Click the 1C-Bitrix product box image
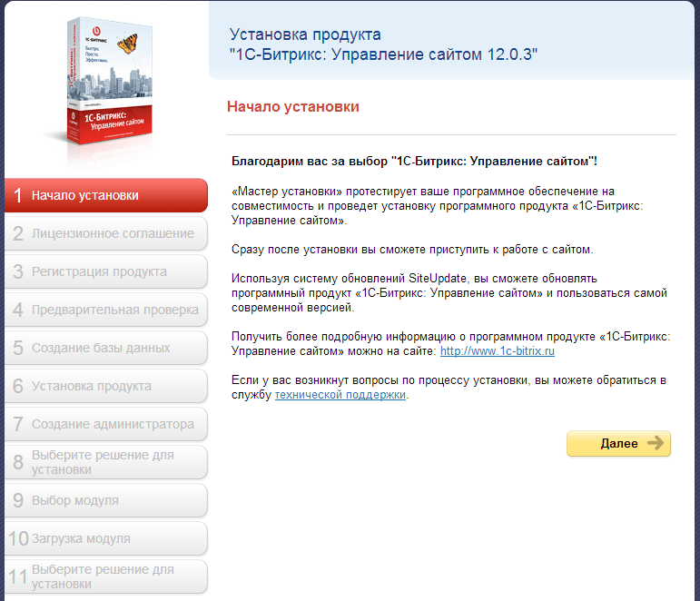The width and height of the screenshot is (700, 601). coord(108,81)
